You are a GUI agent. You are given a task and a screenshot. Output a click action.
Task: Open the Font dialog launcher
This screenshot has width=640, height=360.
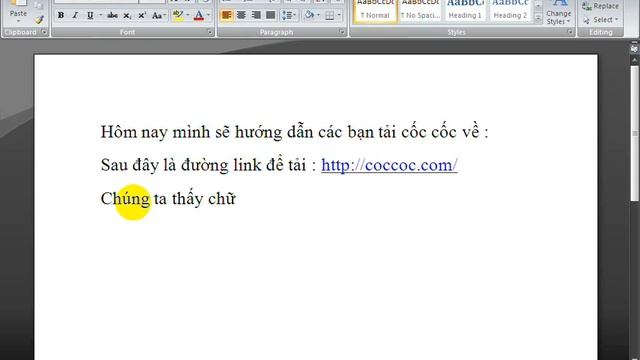tap(210, 32)
